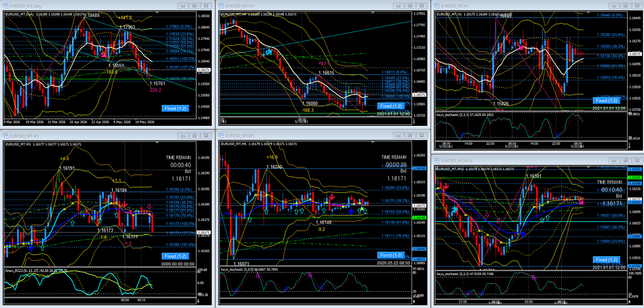Click the 1.15826 low label on H1 chart
This screenshot has width=644, height=308.
point(500,104)
